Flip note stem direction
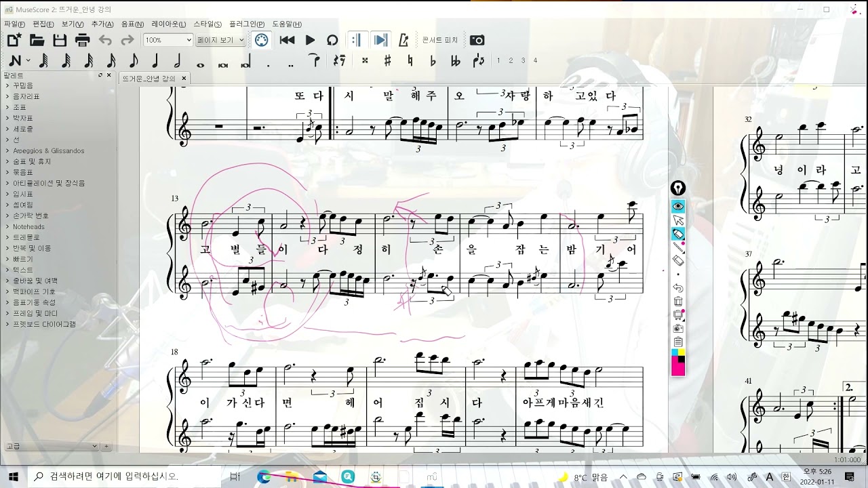 479,61
